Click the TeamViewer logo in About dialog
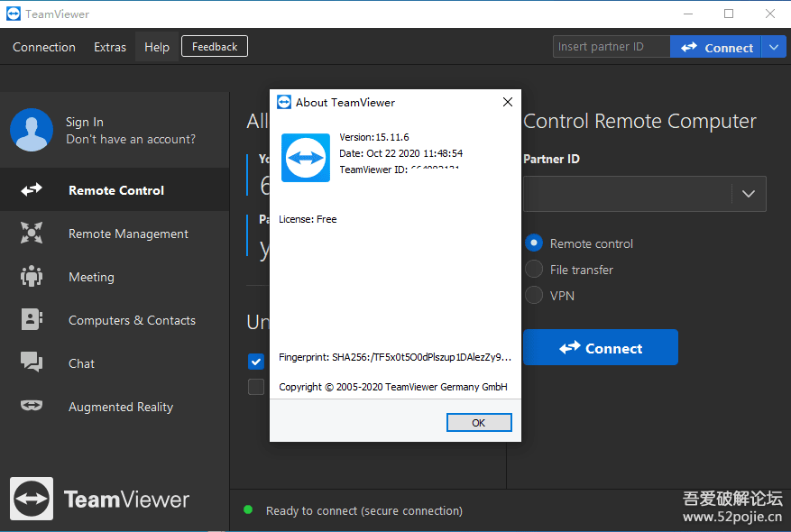Screen dimensions: 791x532 point(306,158)
